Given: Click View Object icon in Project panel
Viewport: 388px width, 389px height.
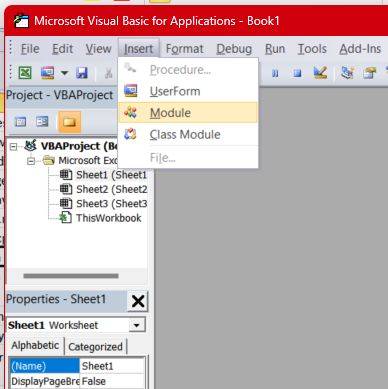Looking at the screenshot, I should 42,122.
